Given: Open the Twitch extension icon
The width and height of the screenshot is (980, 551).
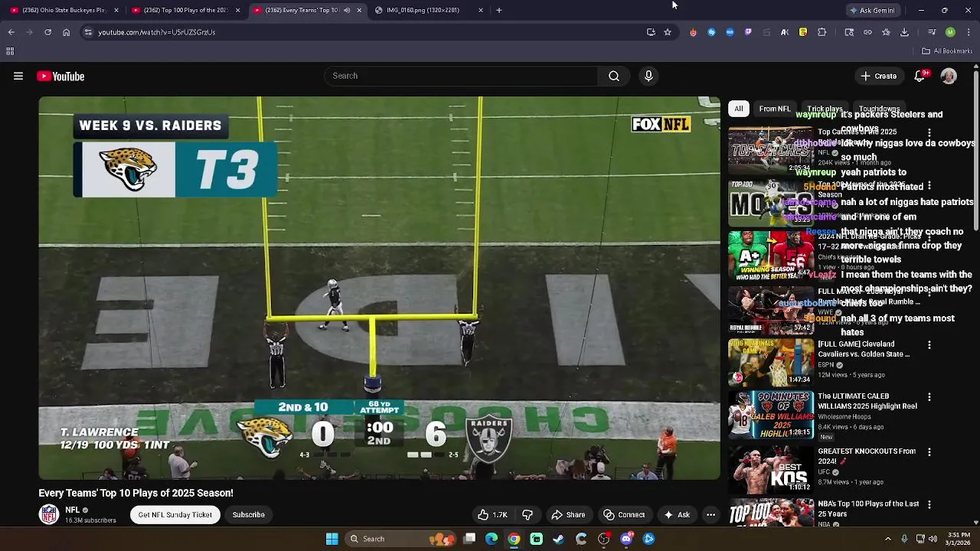Looking at the screenshot, I should (x=748, y=32).
